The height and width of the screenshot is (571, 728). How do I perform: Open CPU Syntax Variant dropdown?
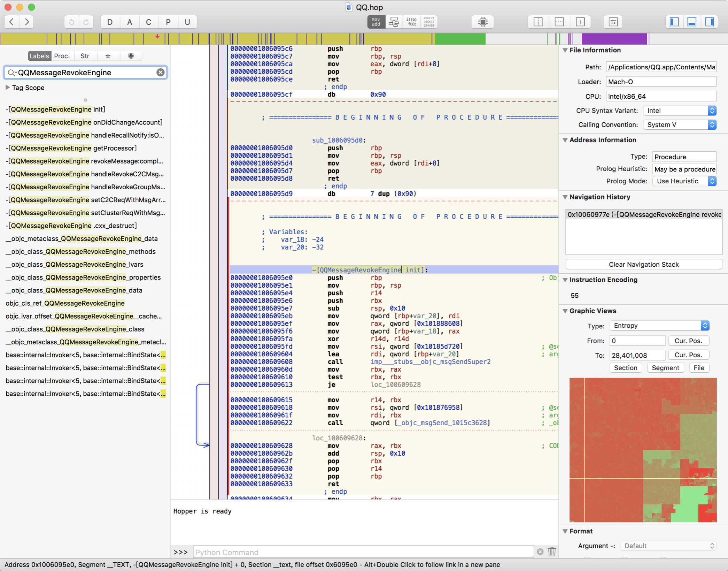680,111
